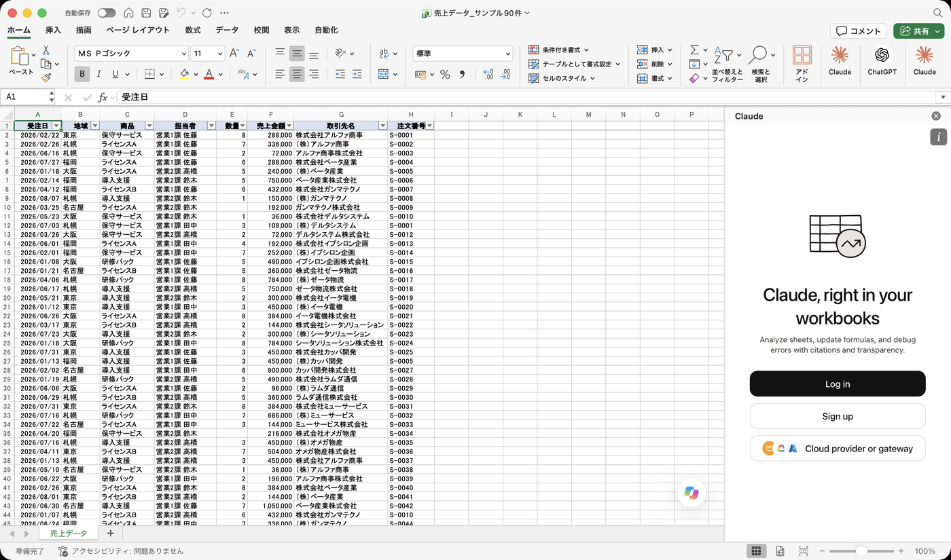This screenshot has width=951, height=560.
Task: Click the zoom slider in status bar
Action: [861, 551]
